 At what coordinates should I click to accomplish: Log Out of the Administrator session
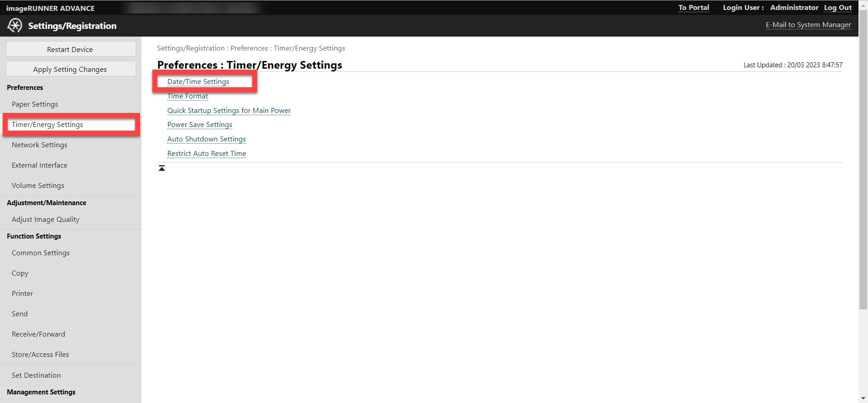[838, 8]
